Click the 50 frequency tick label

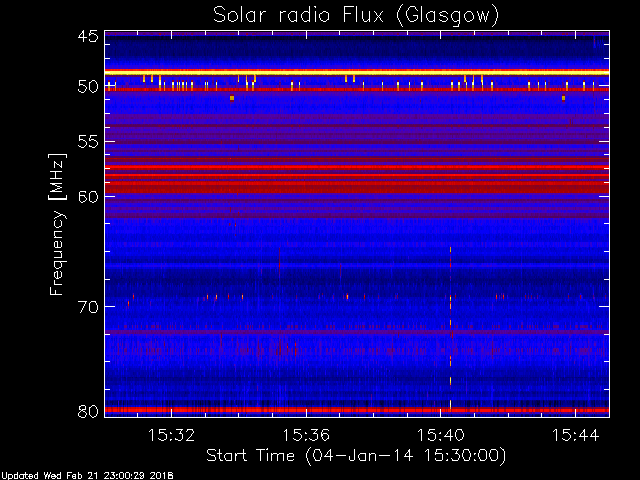point(88,87)
